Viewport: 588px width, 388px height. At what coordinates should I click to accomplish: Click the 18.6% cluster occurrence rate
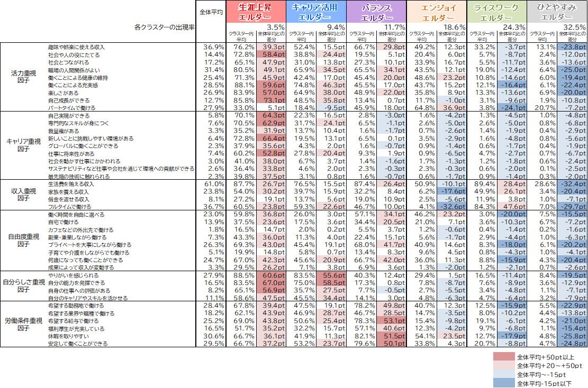tap(455, 27)
